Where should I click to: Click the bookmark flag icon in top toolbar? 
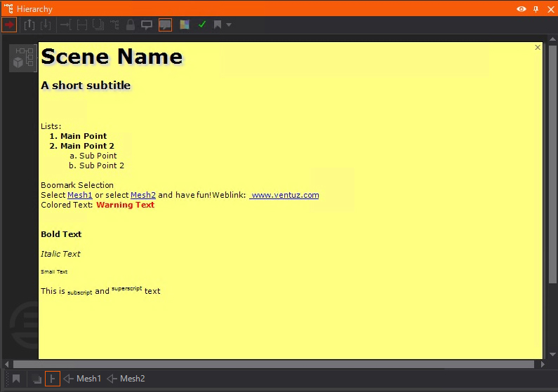[218, 25]
